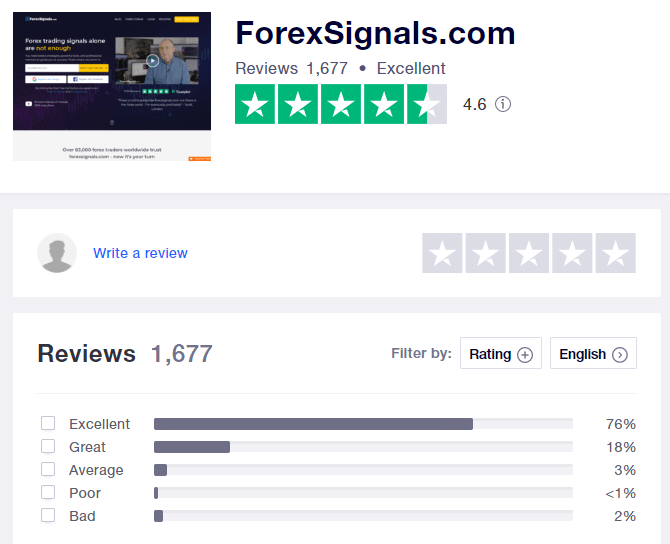670x544 pixels.
Task: Click the Great 18% rating bar
Action: [x=363, y=447]
